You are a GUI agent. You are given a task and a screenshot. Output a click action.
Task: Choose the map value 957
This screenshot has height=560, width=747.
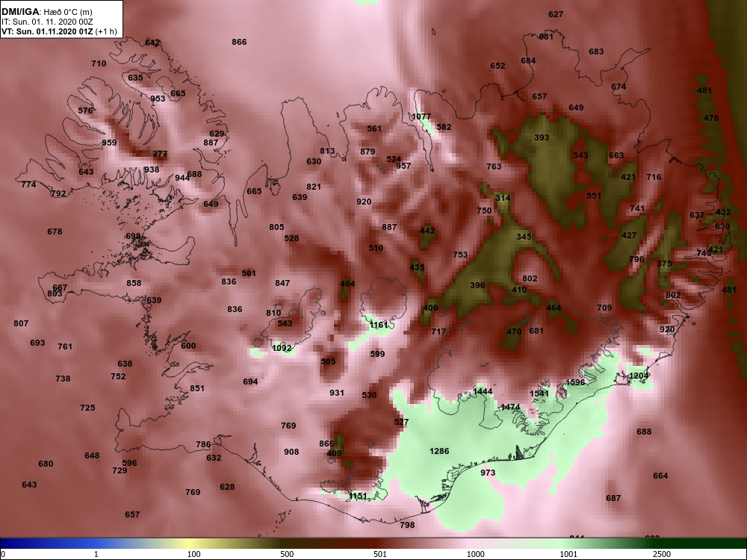tap(403, 166)
